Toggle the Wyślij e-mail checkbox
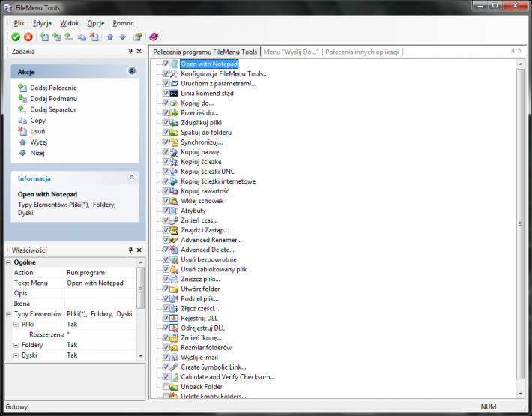532x416 pixels. tap(166, 357)
